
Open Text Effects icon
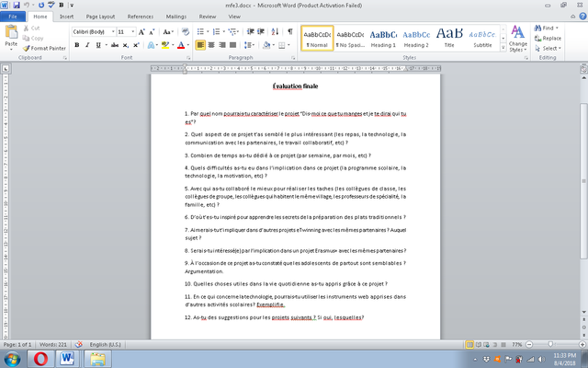pyautogui.click(x=151, y=45)
